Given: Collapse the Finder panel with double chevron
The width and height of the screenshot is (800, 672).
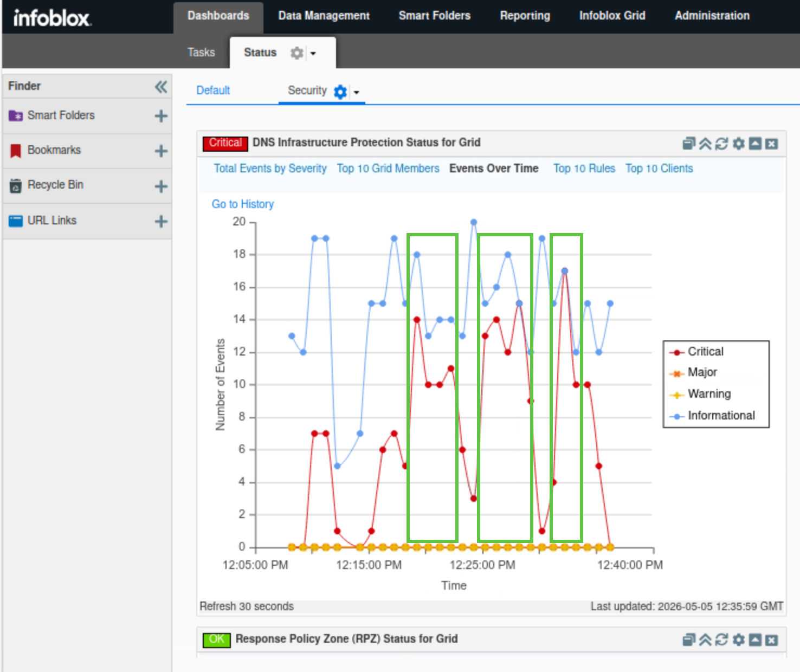Looking at the screenshot, I should [161, 87].
